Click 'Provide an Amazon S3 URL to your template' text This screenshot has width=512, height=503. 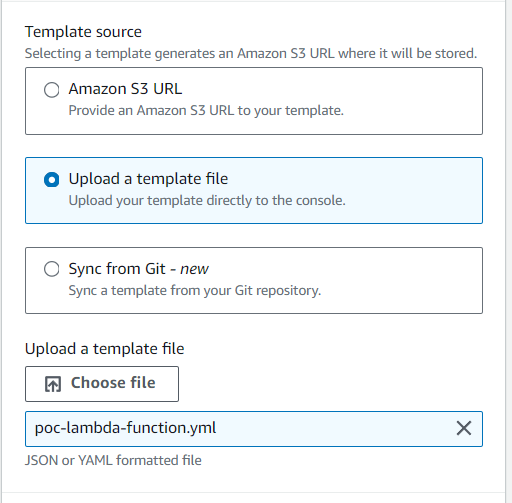[206, 111]
